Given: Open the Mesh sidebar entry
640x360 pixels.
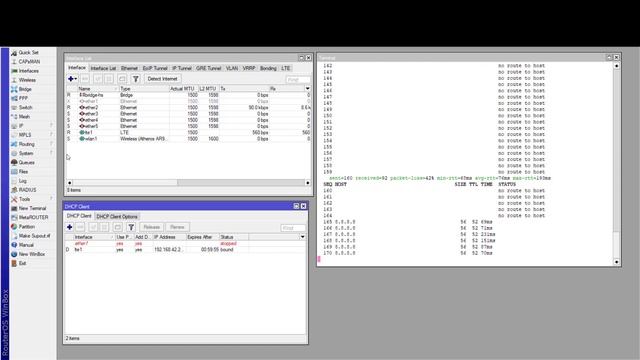Looking at the screenshot, I should tap(24, 117).
